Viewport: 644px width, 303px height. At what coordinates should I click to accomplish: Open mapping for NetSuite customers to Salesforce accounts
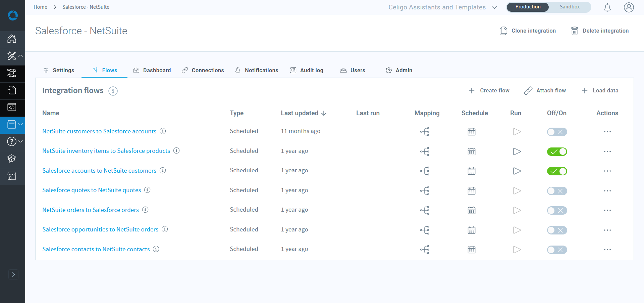(425, 132)
